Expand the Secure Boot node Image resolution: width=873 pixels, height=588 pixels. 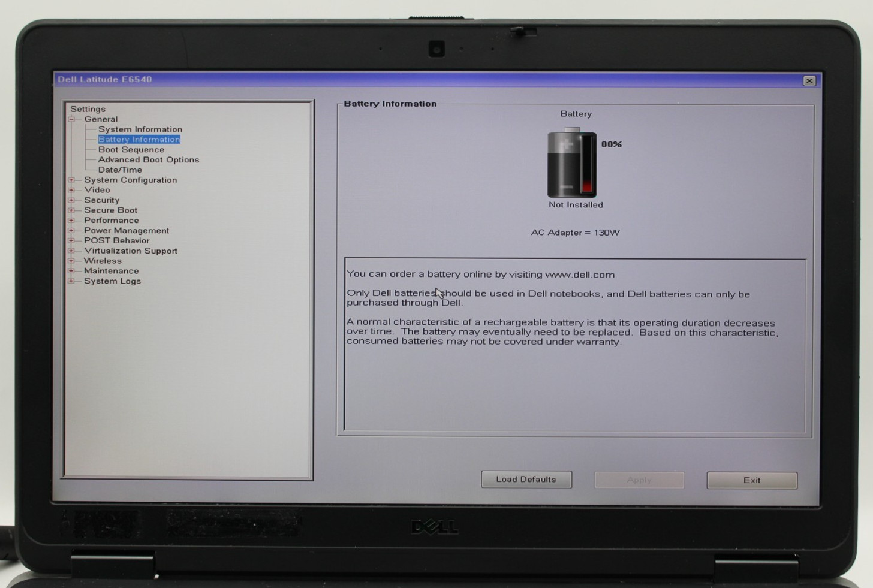71,210
